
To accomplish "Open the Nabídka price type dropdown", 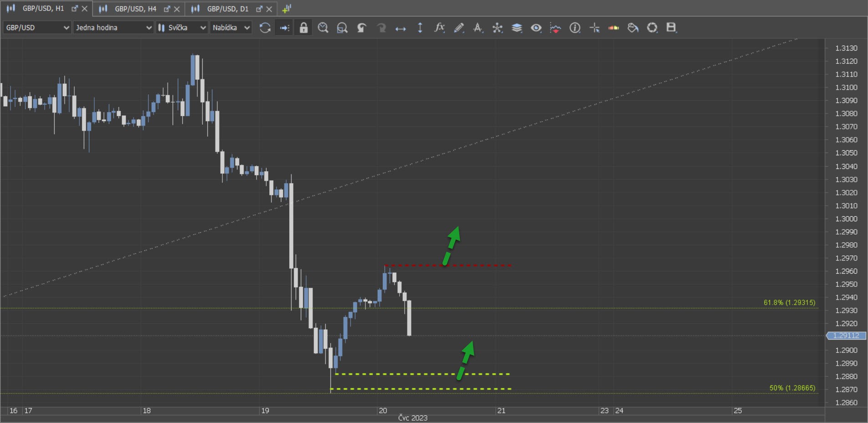I will 231,28.
